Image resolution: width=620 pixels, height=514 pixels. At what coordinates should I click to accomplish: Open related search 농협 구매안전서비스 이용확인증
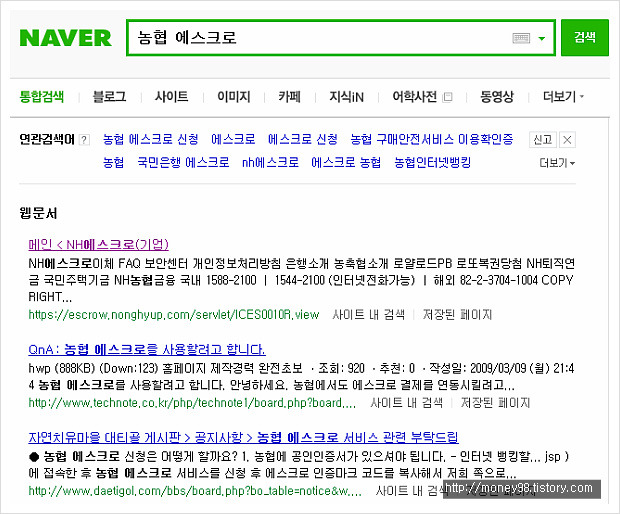[x=432, y=139]
